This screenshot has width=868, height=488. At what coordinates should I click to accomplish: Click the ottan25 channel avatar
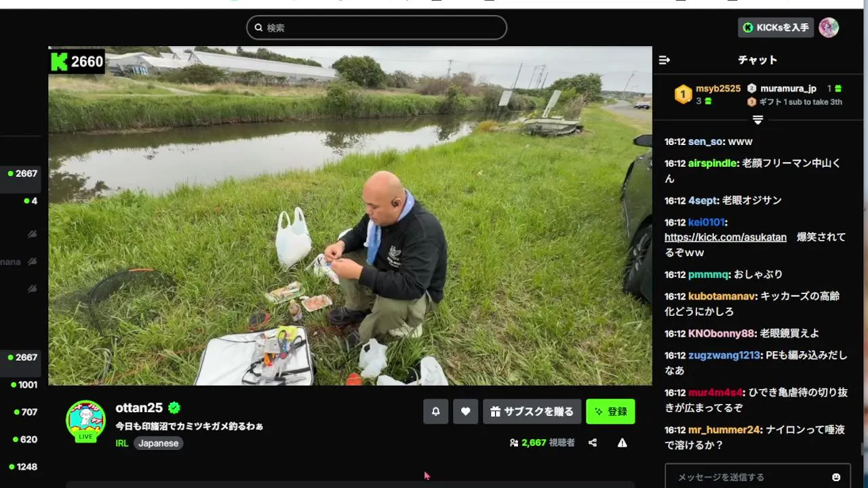[x=85, y=420]
